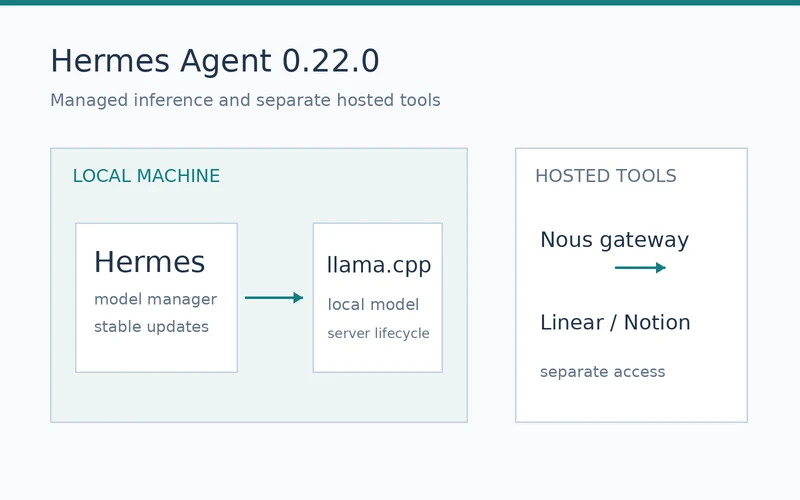Select the 'llama.cpp' heading

click(x=379, y=265)
